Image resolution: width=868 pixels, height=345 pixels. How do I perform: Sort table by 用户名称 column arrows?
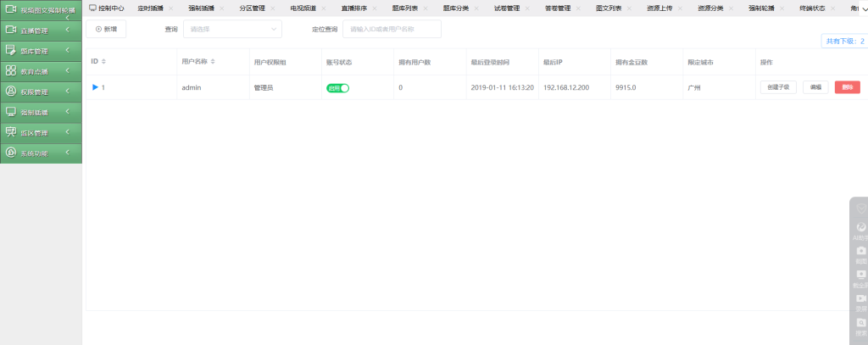tap(213, 62)
